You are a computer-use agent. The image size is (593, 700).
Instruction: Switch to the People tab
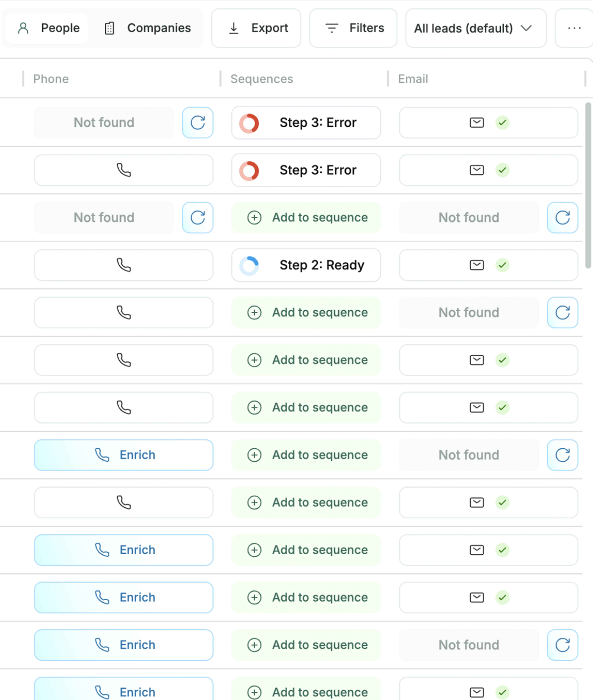(47, 28)
